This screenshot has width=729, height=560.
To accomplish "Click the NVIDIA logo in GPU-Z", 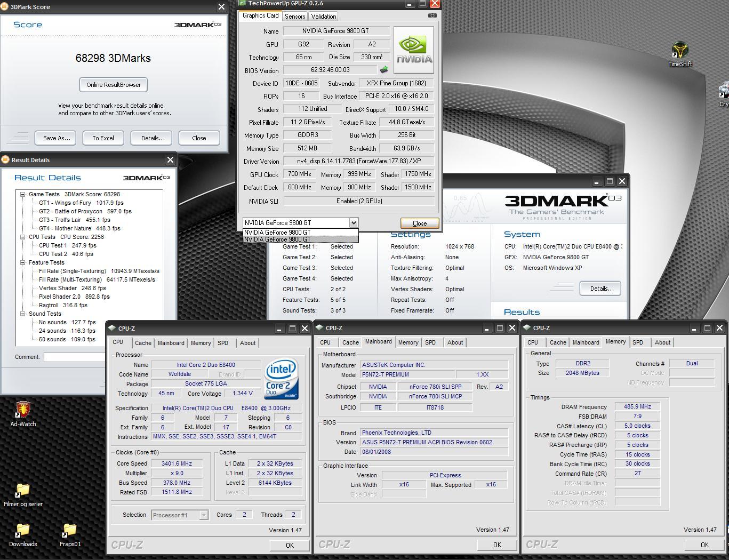I will pyautogui.click(x=413, y=50).
